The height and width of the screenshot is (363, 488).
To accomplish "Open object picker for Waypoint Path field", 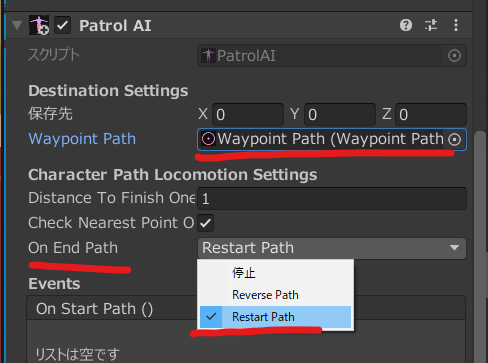I will (x=454, y=139).
